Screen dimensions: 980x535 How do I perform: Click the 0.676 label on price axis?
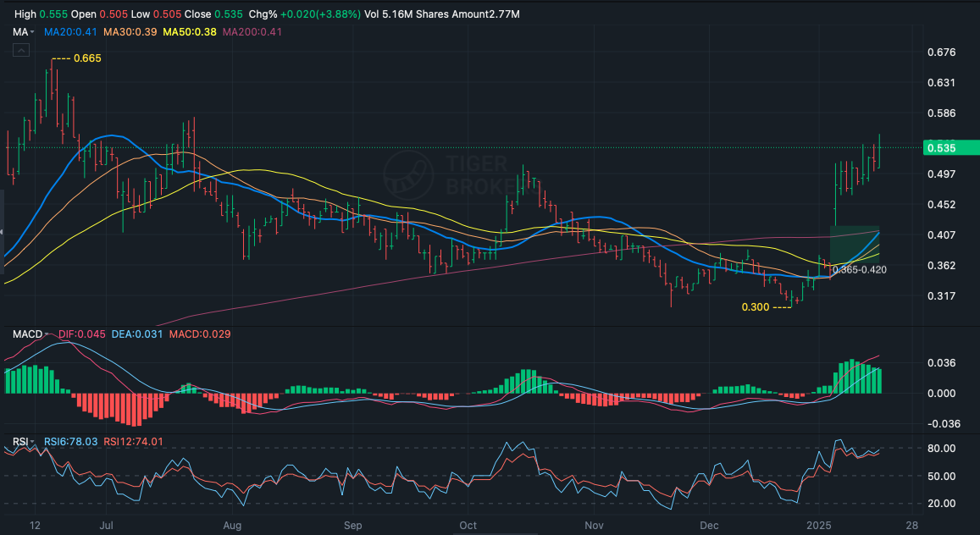[942, 52]
